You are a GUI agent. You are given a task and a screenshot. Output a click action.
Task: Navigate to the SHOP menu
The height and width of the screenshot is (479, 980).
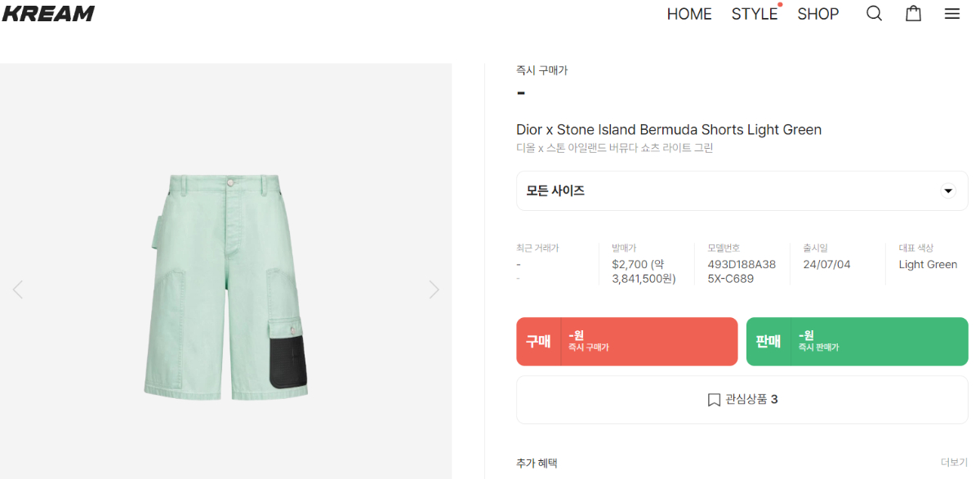(x=818, y=14)
